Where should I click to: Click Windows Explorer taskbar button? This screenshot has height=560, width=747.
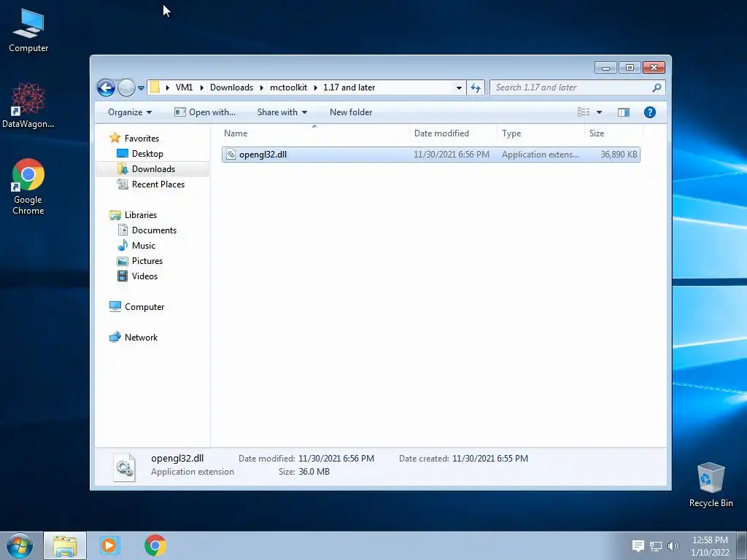65,545
